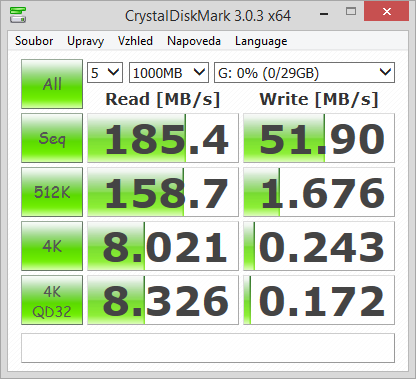Select the 512K write result 1.676

[x=319, y=192]
